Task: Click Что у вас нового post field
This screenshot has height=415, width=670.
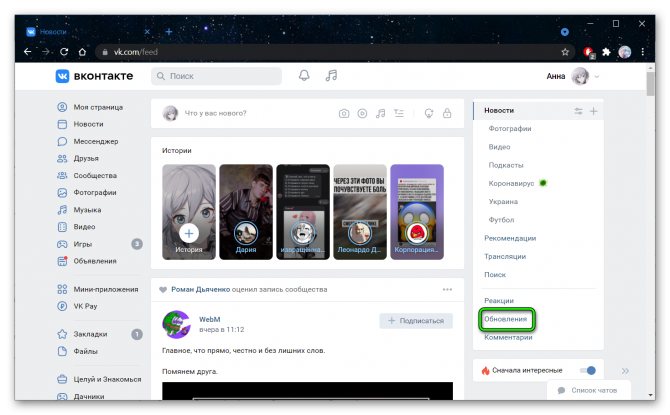Action: tap(215, 113)
